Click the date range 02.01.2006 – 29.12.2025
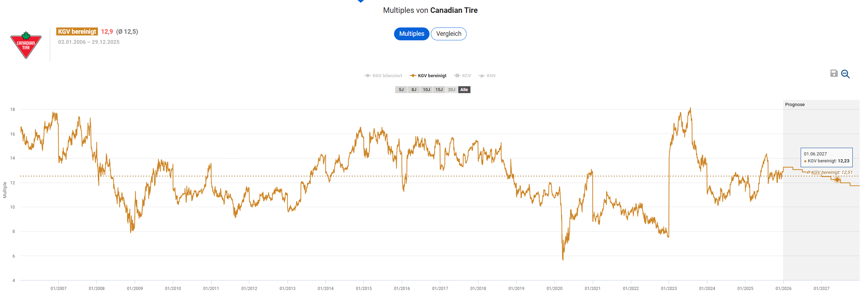Viewport: 868px width, 299px height. [x=89, y=42]
